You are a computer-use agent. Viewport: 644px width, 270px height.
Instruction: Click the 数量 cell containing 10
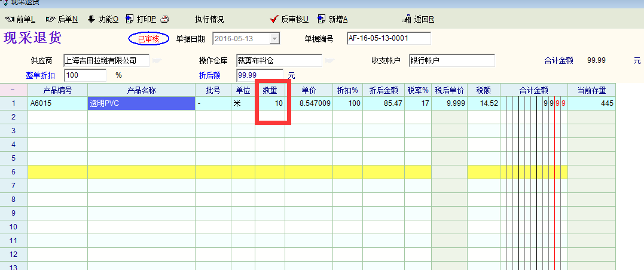pyautogui.click(x=270, y=103)
